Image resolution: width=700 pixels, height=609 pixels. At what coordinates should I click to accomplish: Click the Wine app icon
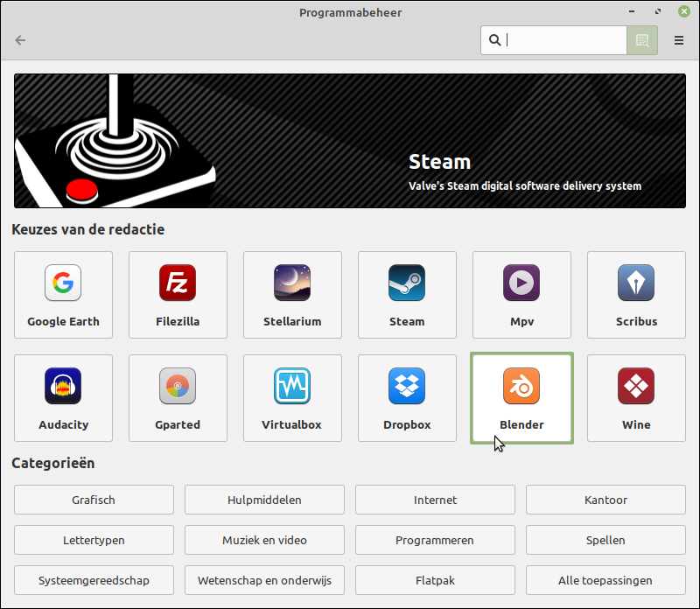[x=636, y=386]
